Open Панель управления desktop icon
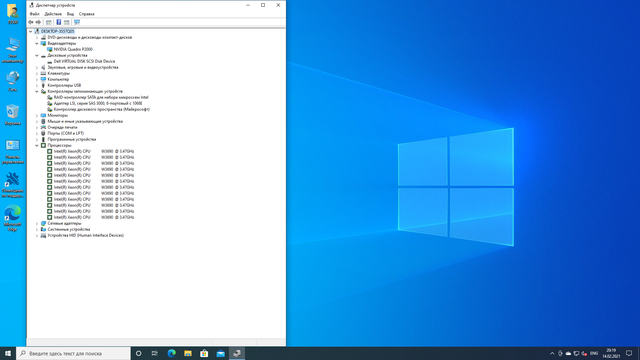The width and height of the screenshot is (640, 360). pyautogui.click(x=13, y=151)
